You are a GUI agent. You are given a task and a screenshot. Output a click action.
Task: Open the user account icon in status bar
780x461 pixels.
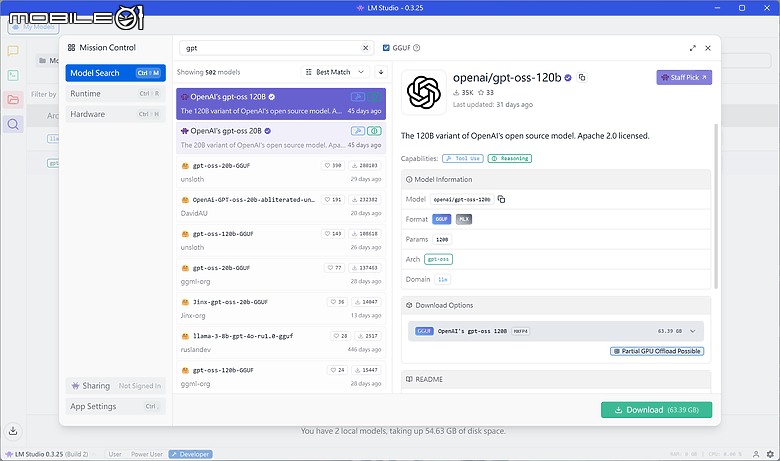(x=756, y=454)
